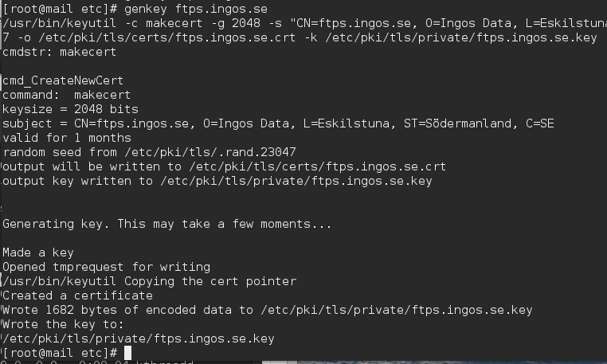Click the final '/etc/pki/tls/private/ftps.ingos.se.key' path line

(139, 339)
